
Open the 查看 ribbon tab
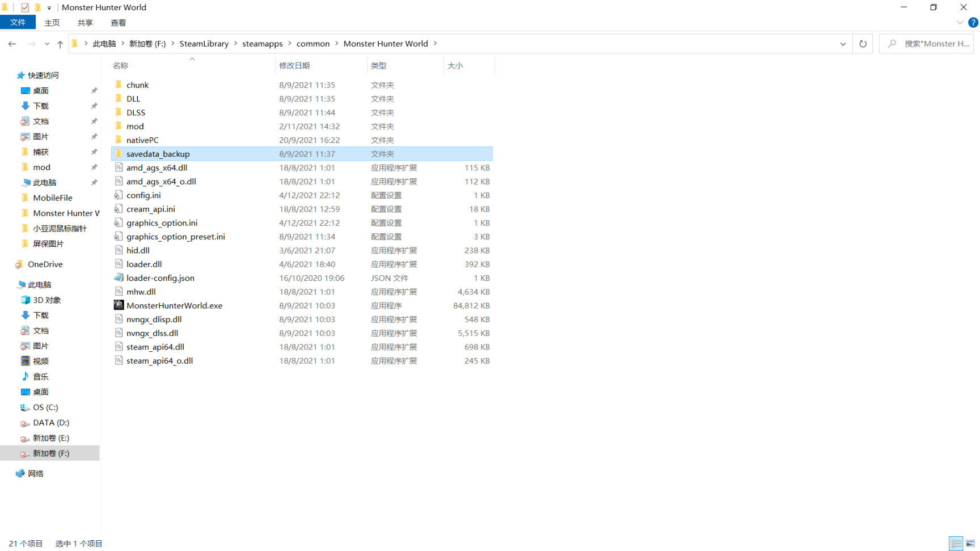118,23
